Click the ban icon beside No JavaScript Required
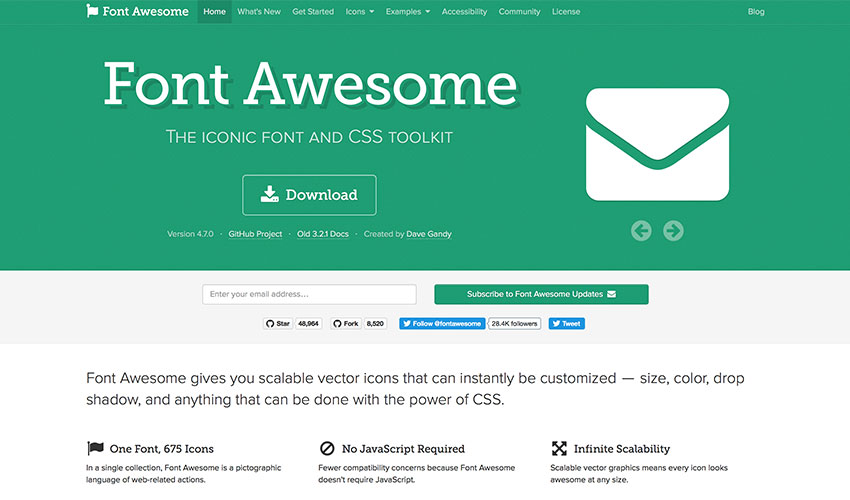The image size is (850, 500). click(327, 448)
